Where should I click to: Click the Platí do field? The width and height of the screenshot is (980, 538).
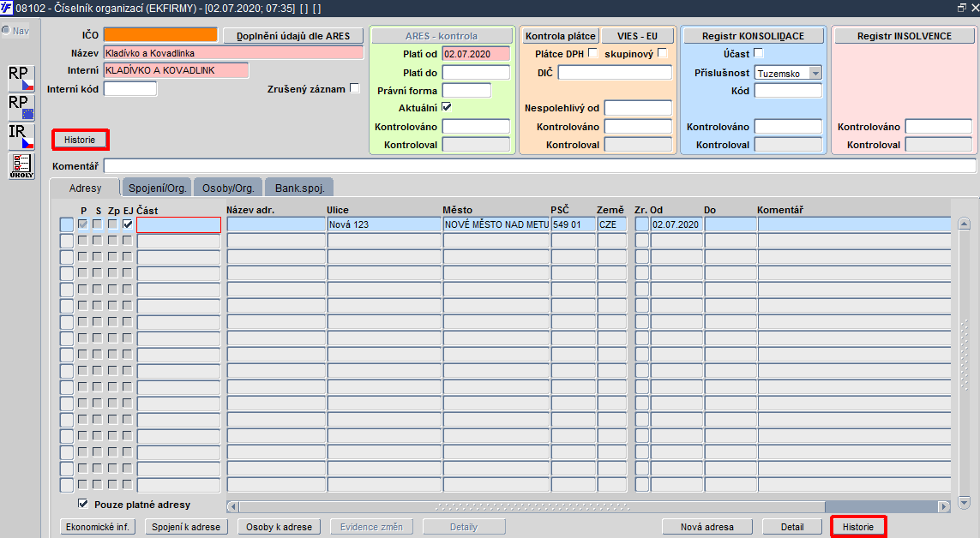click(476, 73)
